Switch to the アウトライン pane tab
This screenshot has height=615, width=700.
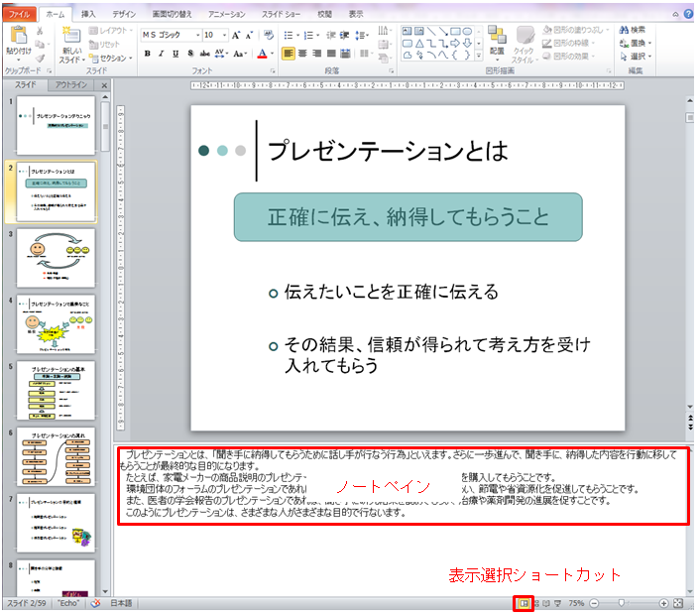point(71,85)
